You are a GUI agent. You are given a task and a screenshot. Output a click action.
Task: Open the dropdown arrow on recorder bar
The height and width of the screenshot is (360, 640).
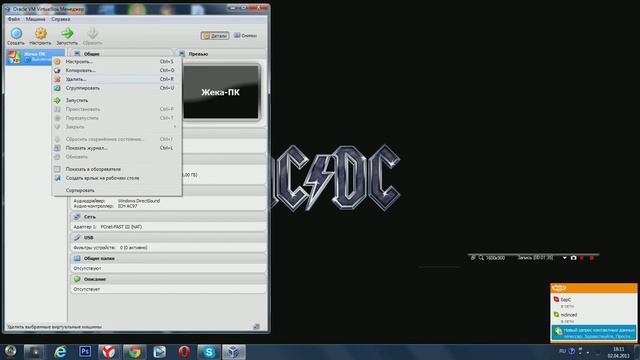pyautogui.click(x=564, y=258)
